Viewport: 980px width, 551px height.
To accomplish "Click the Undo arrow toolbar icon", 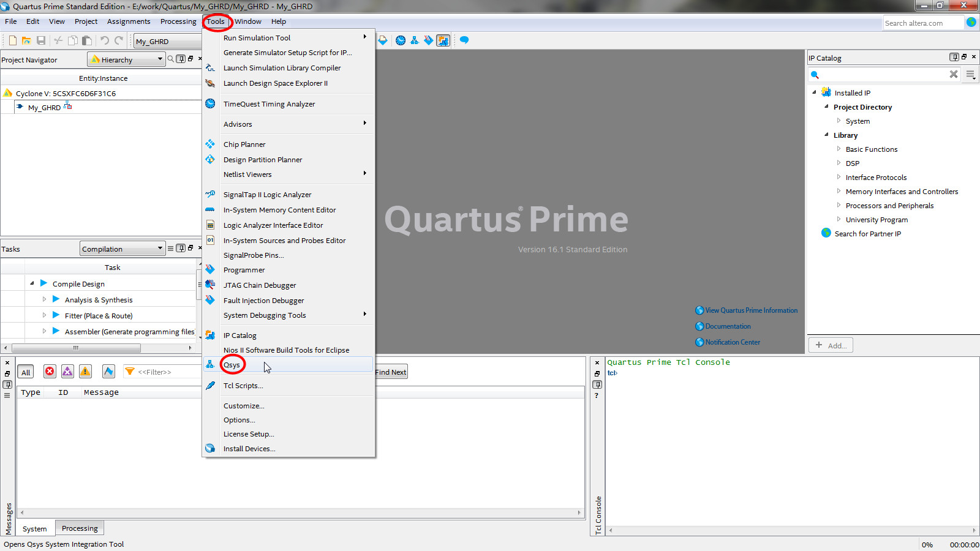I will [105, 40].
